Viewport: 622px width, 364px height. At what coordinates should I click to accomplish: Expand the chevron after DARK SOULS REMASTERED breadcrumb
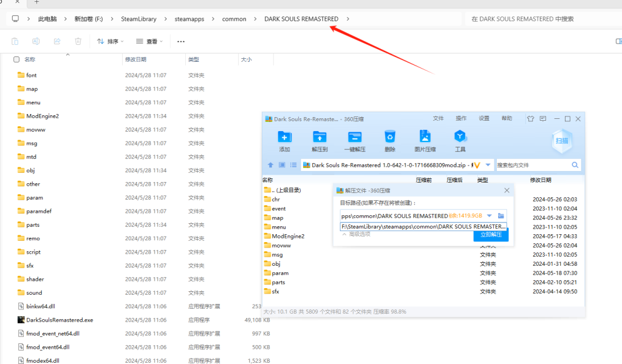[x=348, y=19]
